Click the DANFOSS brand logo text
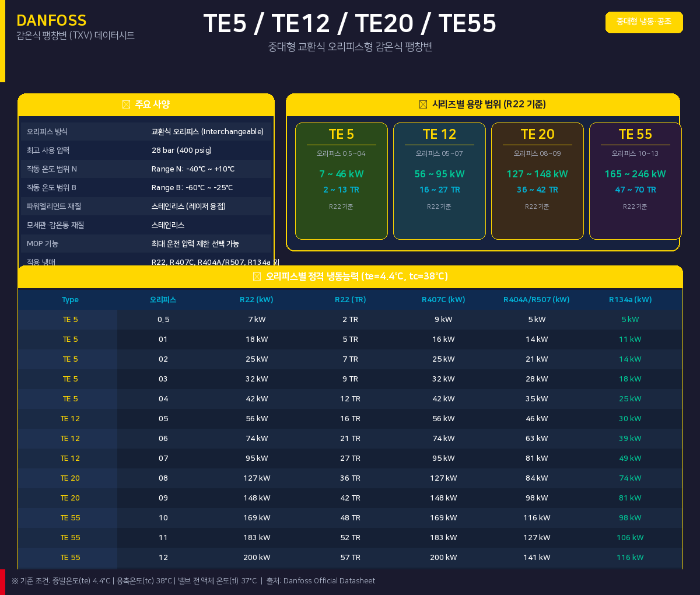The image size is (700, 595). (x=51, y=20)
